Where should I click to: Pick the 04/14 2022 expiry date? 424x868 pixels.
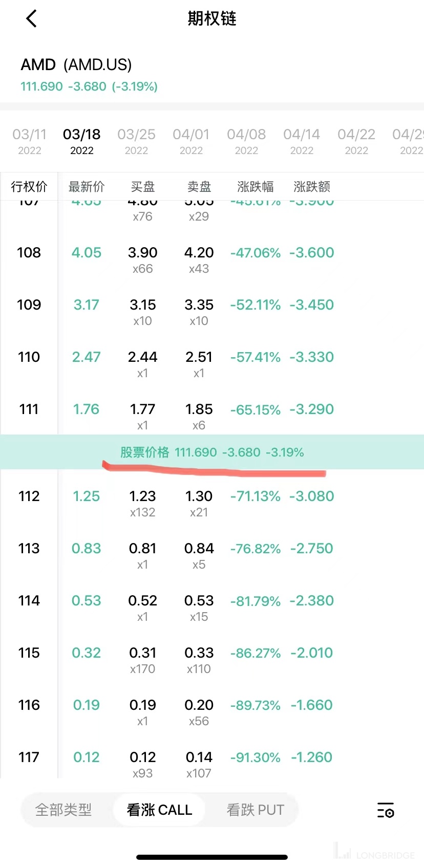click(x=302, y=141)
